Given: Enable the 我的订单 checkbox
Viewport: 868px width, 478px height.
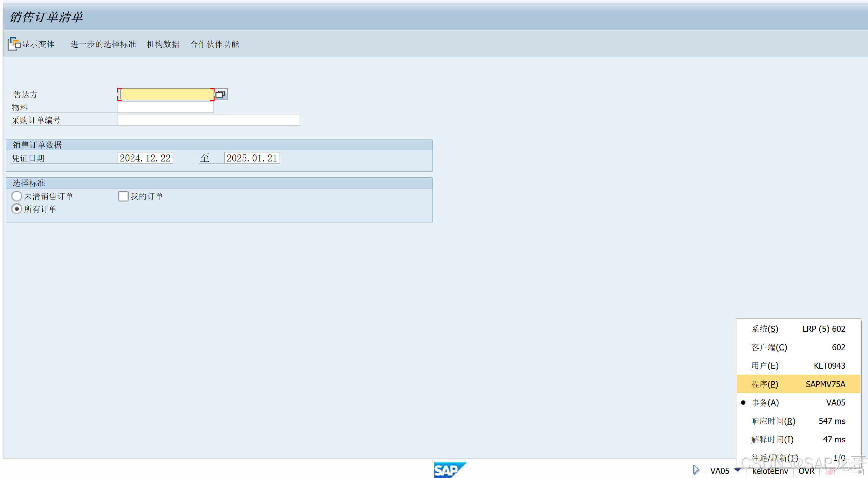Looking at the screenshot, I should tap(123, 196).
